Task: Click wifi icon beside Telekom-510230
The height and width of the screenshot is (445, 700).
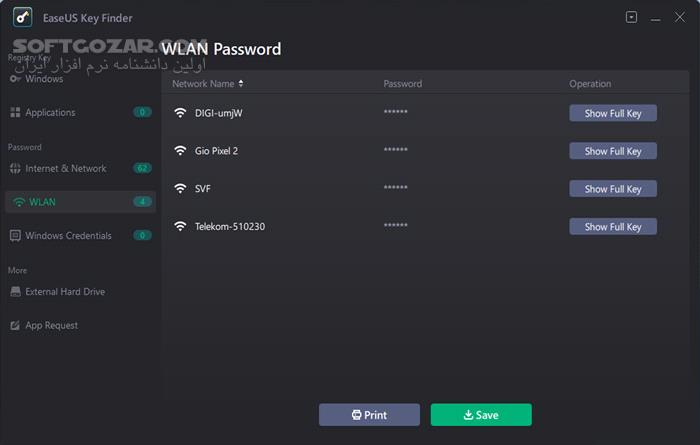Action: [180, 226]
